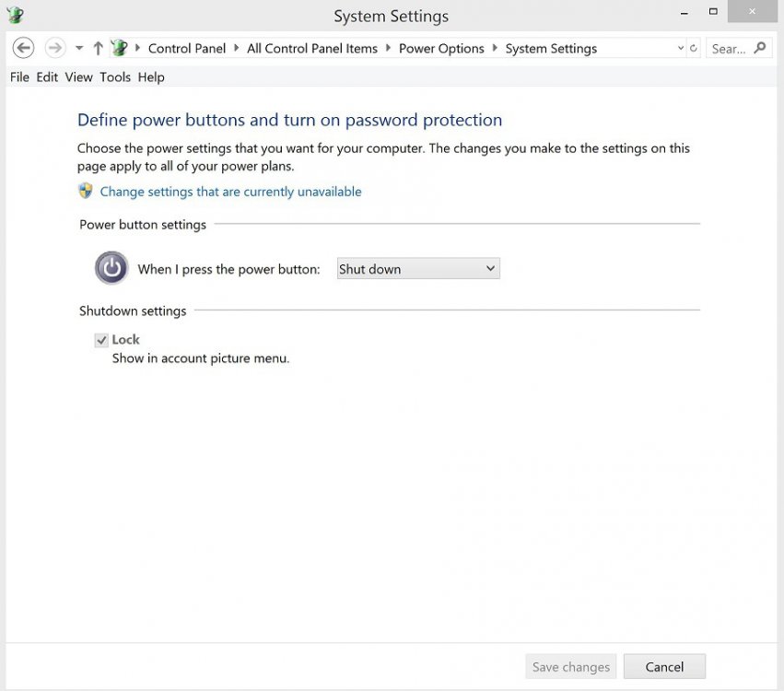Click Change settings that are currently unavailable
Screen dimensions: 784x691
coord(230,192)
